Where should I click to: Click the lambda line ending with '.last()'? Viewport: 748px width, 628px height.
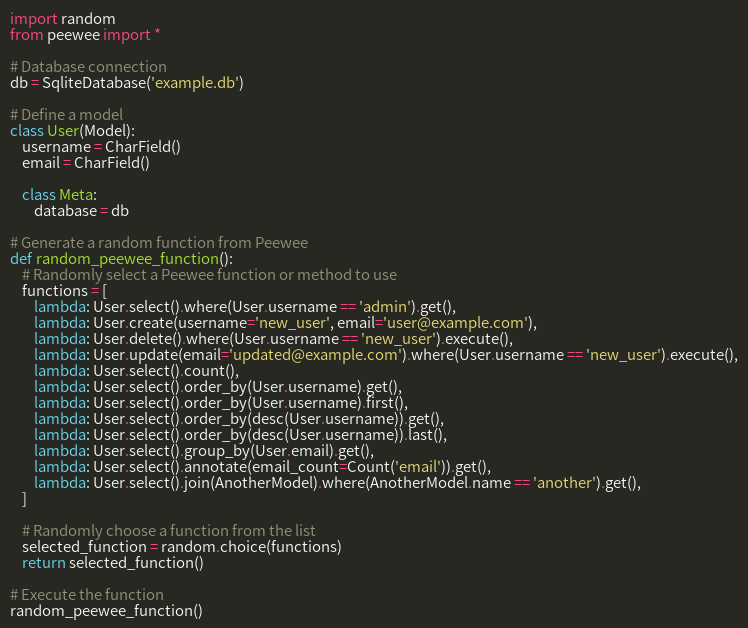point(240,435)
